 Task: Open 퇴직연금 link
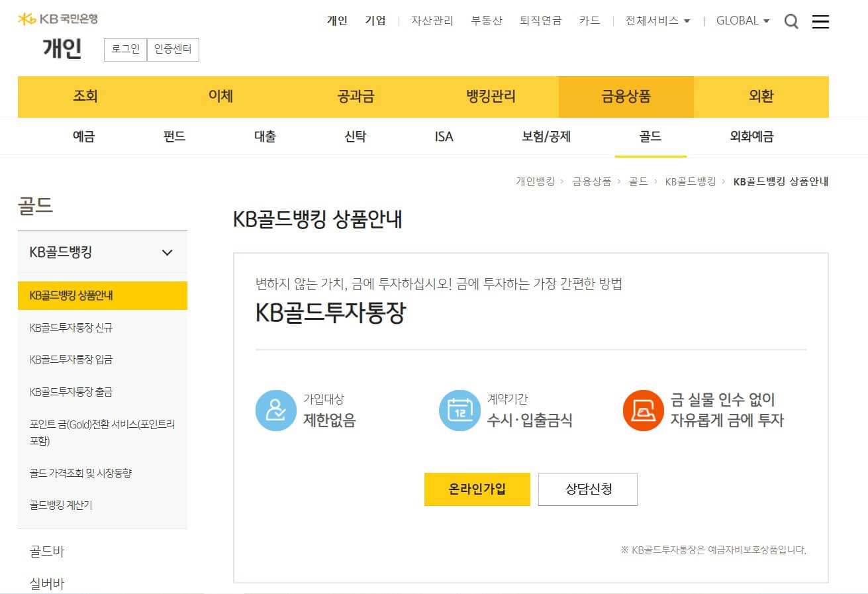[x=541, y=21]
